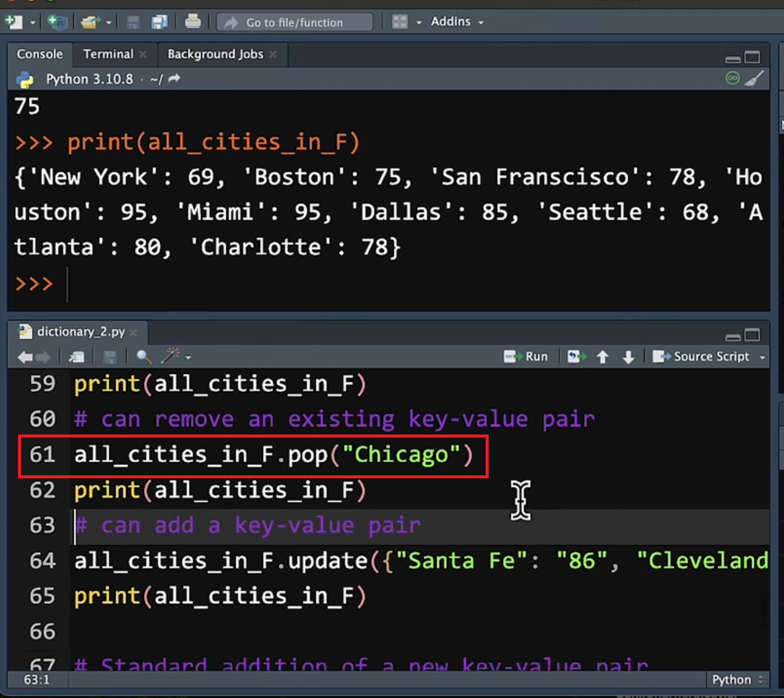Click the Open File folder icon
The width and height of the screenshot is (784, 698).
[89, 22]
